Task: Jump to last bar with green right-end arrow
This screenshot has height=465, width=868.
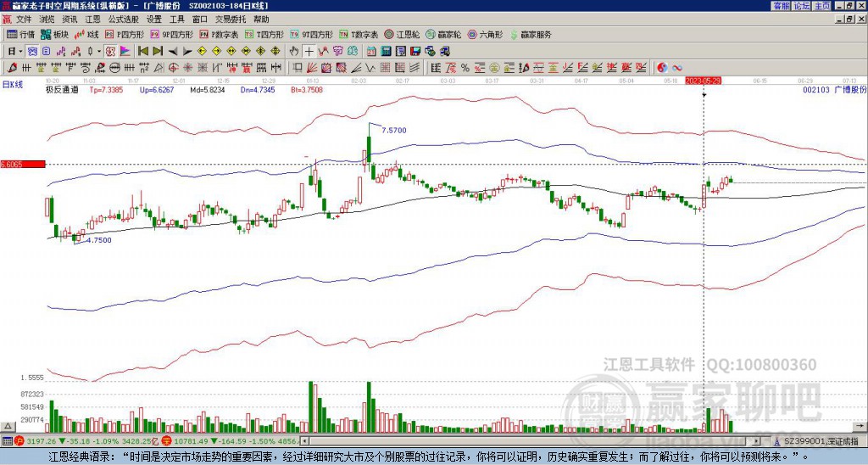Action: coord(157,51)
